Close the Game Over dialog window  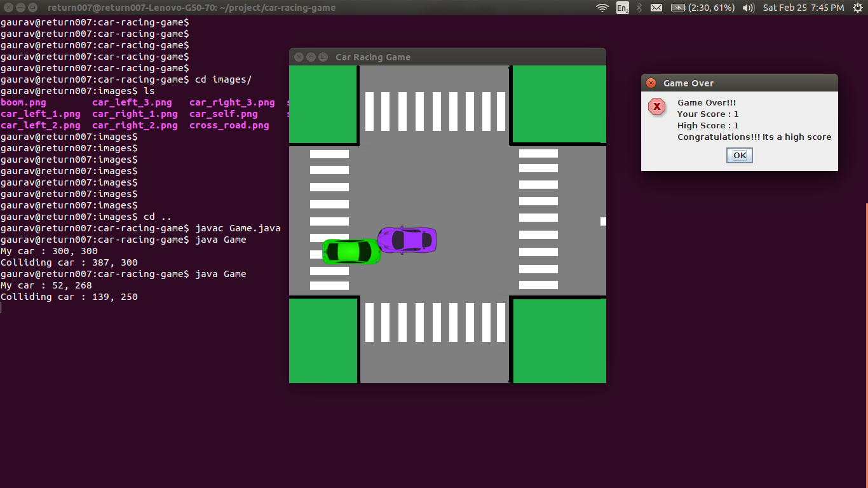pyautogui.click(x=651, y=83)
